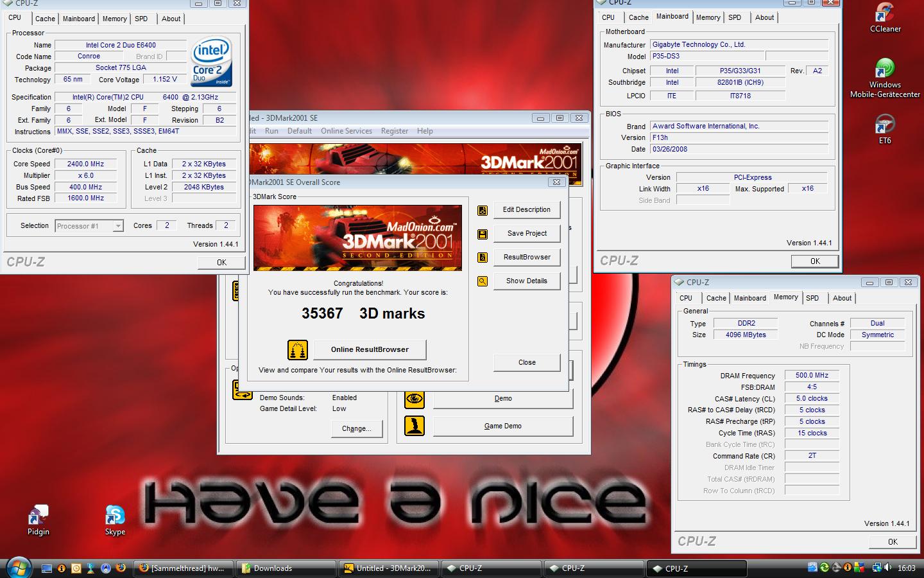This screenshot has width=924, height=578.
Task: Switch to Untitled - 3DMark taskbar button
Action: point(389,568)
